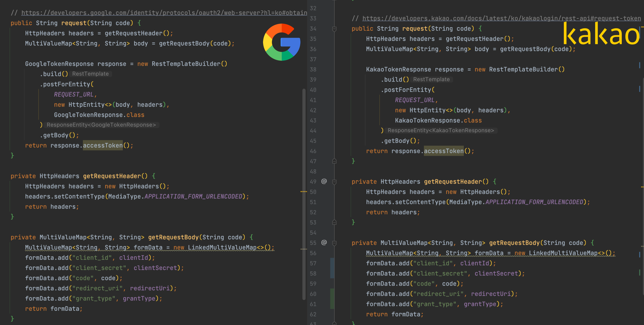
Task: Collapse getRequestBody fold arrow at line 55
Action: pyautogui.click(x=334, y=243)
